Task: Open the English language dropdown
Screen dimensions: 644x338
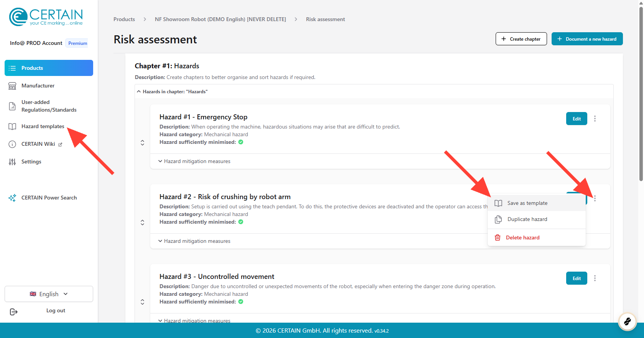Action: (49, 294)
